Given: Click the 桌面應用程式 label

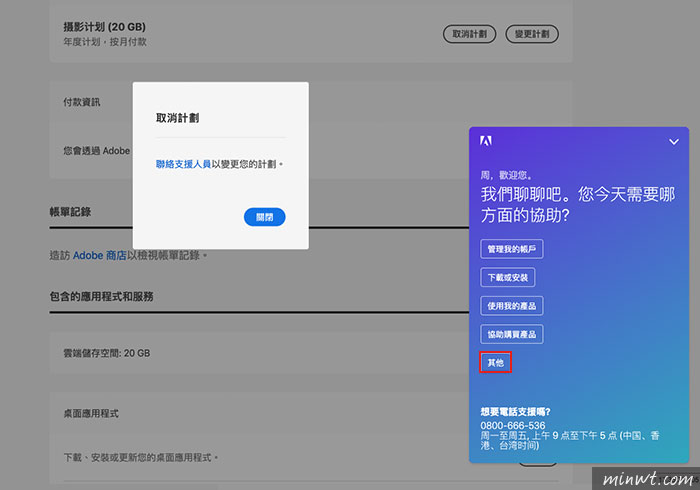Looking at the screenshot, I should click(x=91, y=414).
